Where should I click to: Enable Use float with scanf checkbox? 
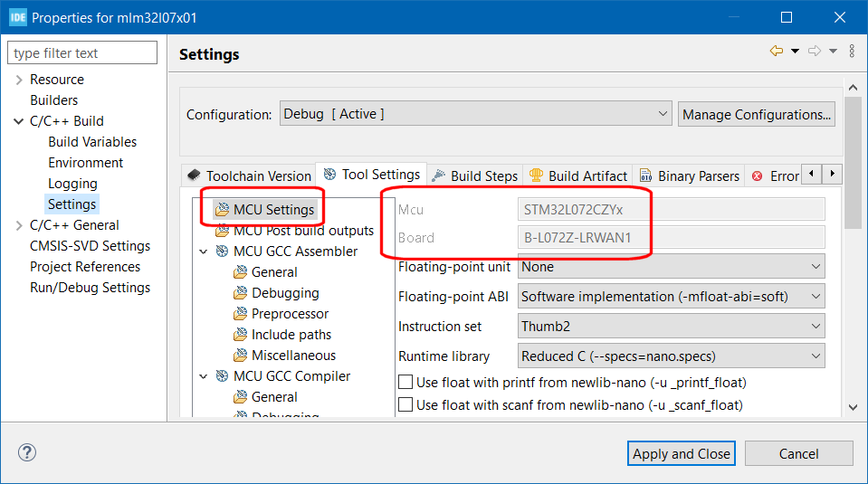(x=405, y=405)
